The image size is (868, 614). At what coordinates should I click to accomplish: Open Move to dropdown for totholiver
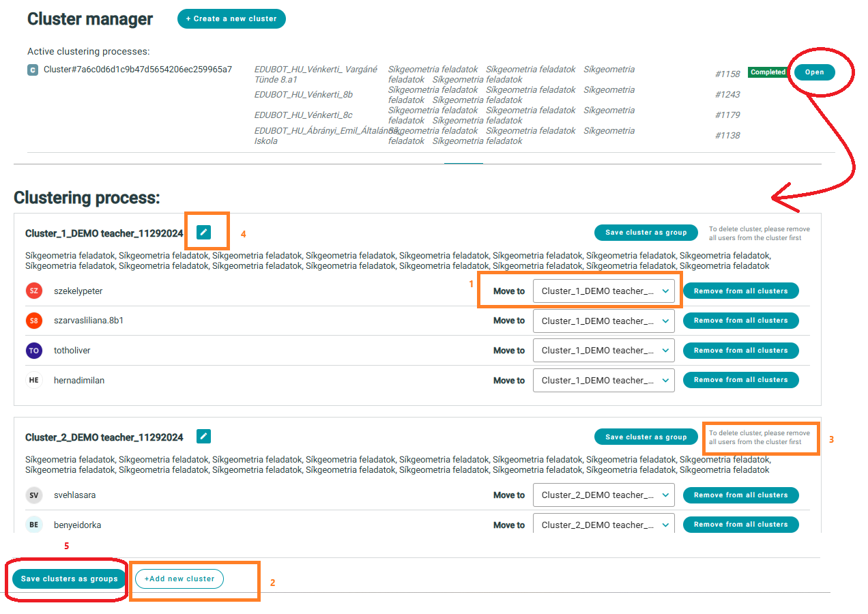point(603,351)
